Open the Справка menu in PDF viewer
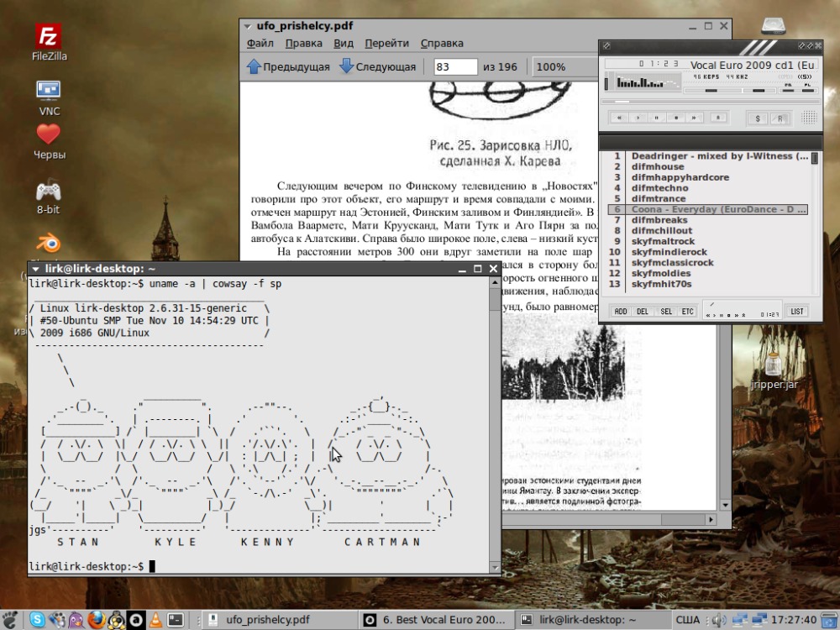The height and width of the screenshot is (630, 840). point(442,44)
